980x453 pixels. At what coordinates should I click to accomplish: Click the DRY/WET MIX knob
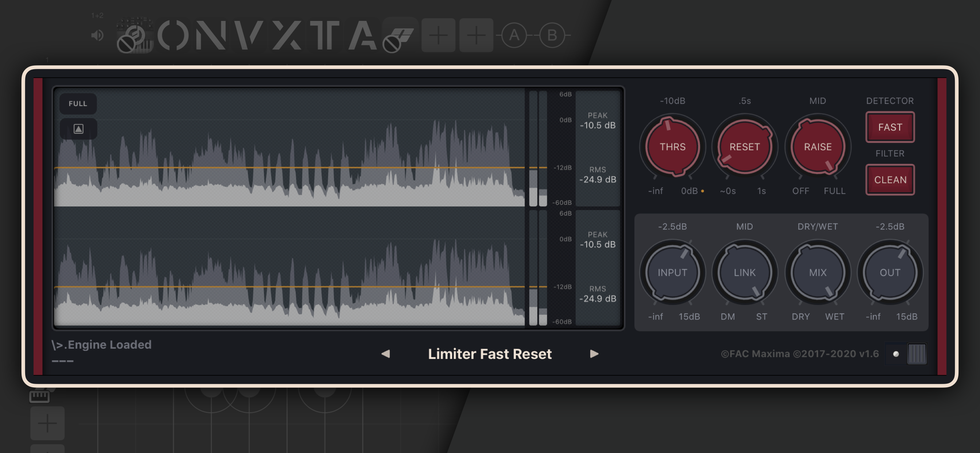click(x=817, y=272)
